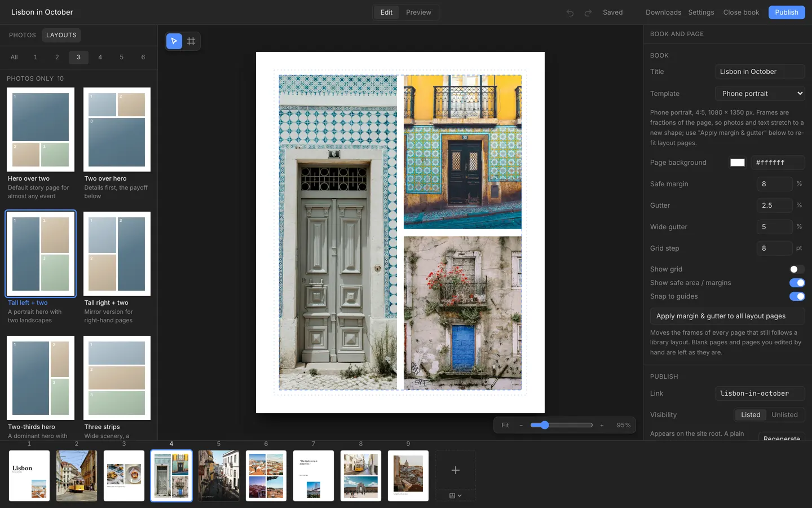Click the Regenerate link button

click(x=782, y=438)
